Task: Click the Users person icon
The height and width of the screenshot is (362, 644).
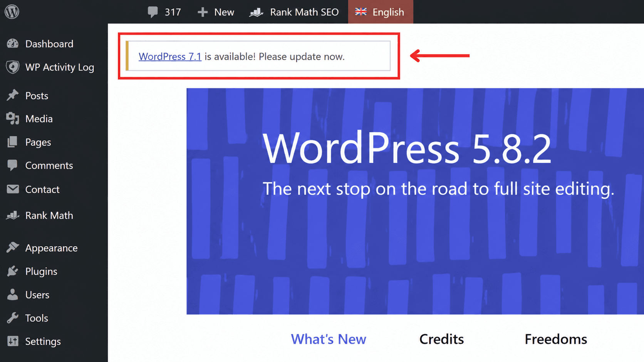Action: click(13, 295)
